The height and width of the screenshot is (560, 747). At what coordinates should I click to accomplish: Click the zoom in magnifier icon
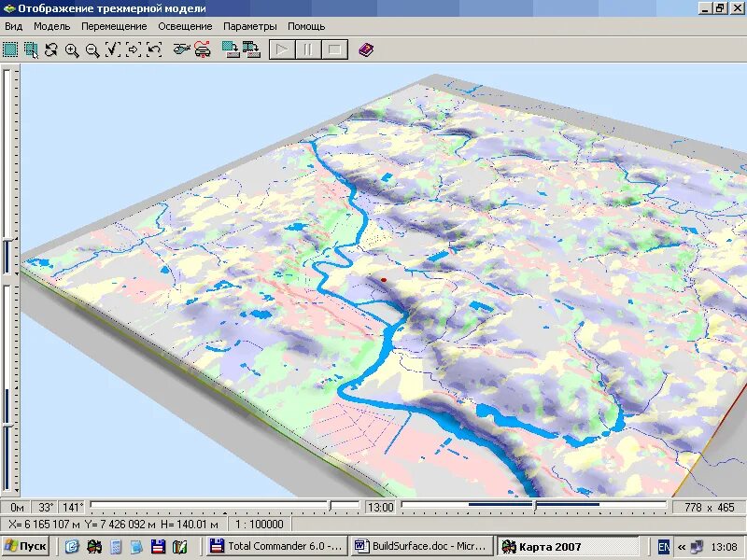72,50
